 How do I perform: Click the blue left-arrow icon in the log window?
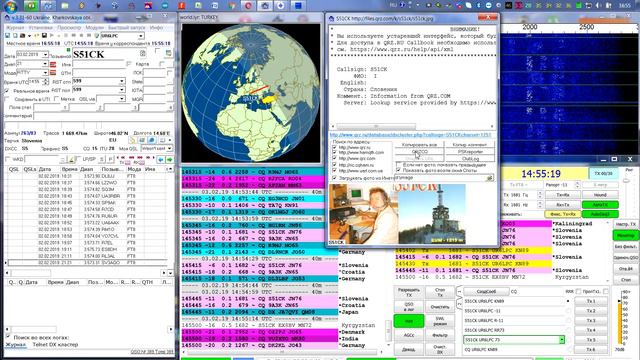(161, 160)
